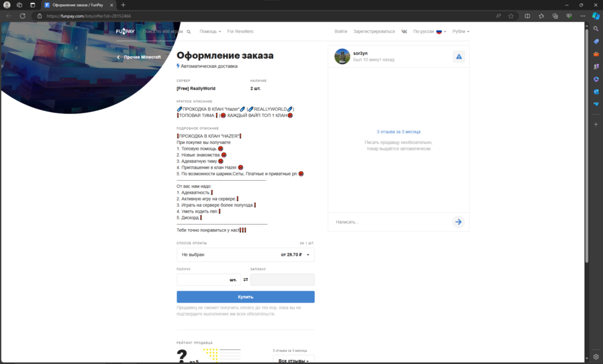Open Browser essentials heart icon
This screenshot has height=364, width=603.
coord(569,16)
